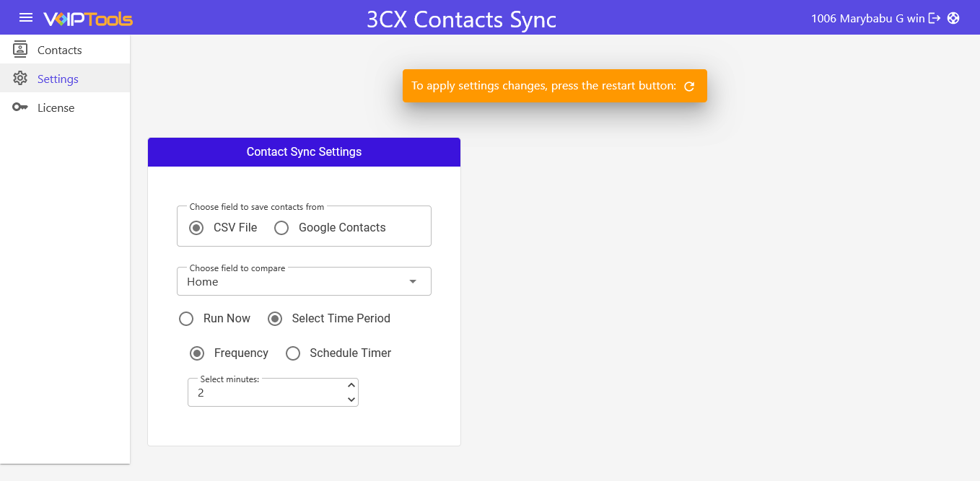Select the CSV File radio button
The height and width of the screenshot is (481, 980).
[196, 227]
